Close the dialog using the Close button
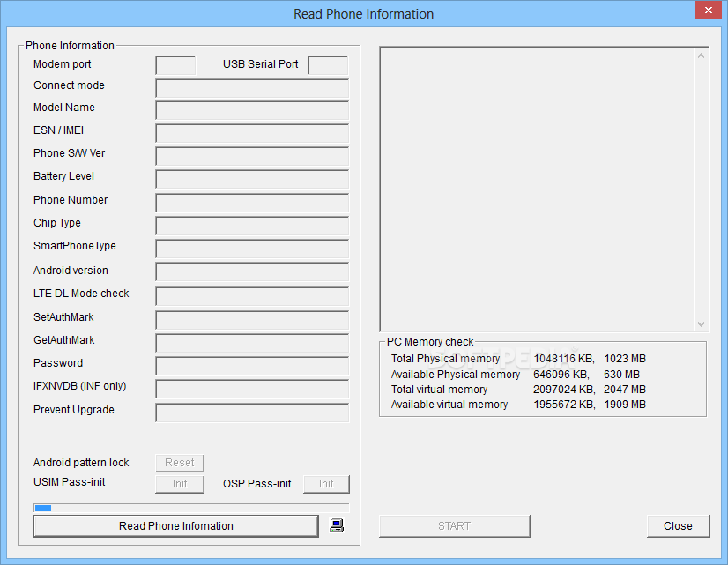Screen dimensions: 728x565 (679, 526)
